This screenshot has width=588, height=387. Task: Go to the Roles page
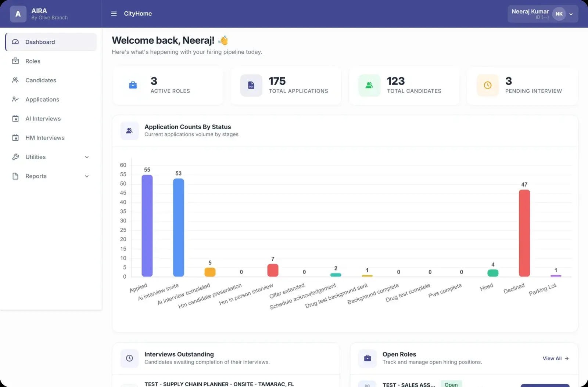pyautogui.click(x=51, y=61)
